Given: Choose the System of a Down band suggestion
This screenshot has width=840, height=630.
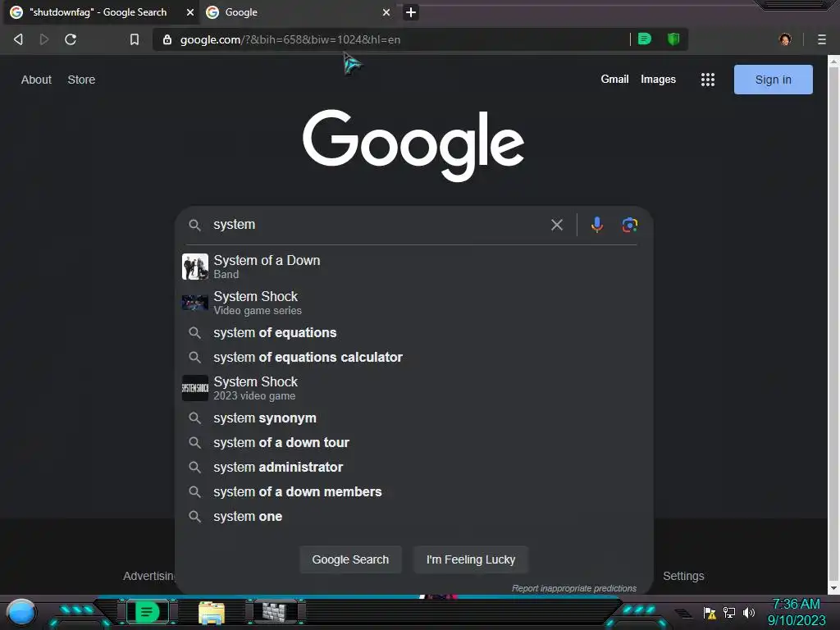Looking at the screenshot, I should [413, 267].
